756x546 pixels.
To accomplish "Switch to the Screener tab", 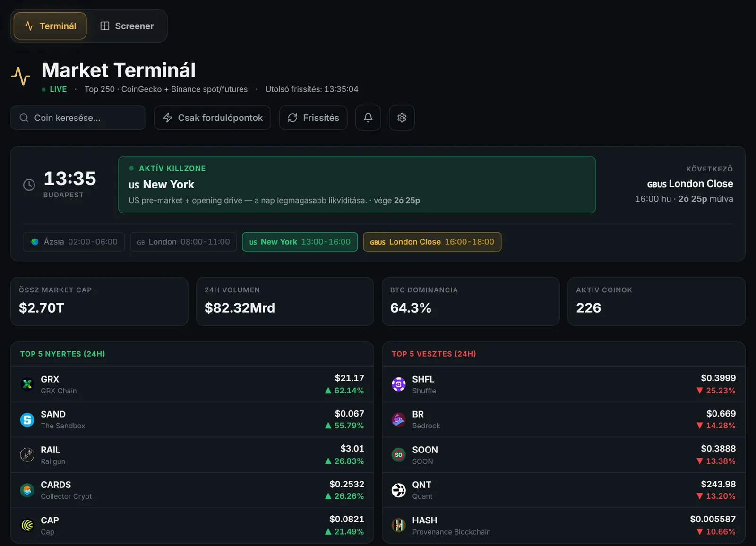I will tap(127, 26).
